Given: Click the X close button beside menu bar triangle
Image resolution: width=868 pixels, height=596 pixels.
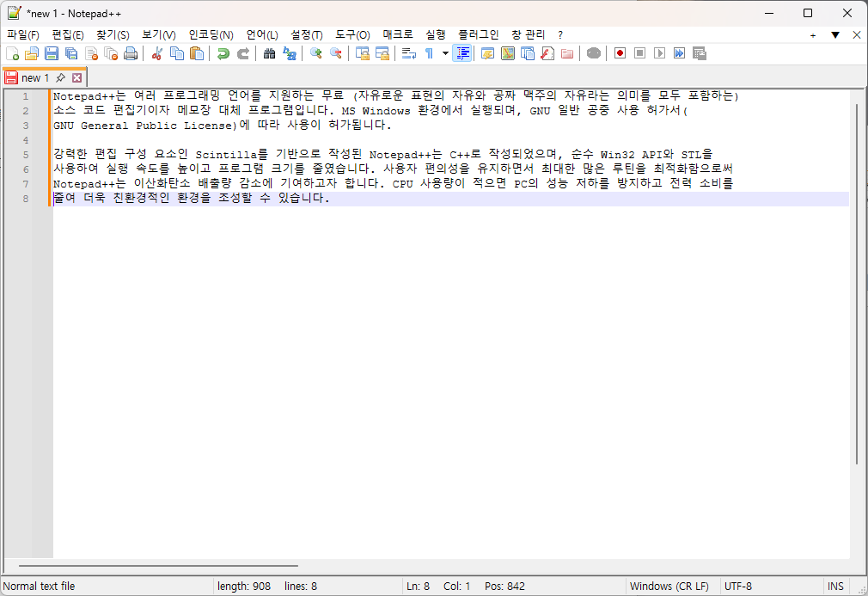Looking at the screenshot, I should pyautogui.click(x=856, y=35).
